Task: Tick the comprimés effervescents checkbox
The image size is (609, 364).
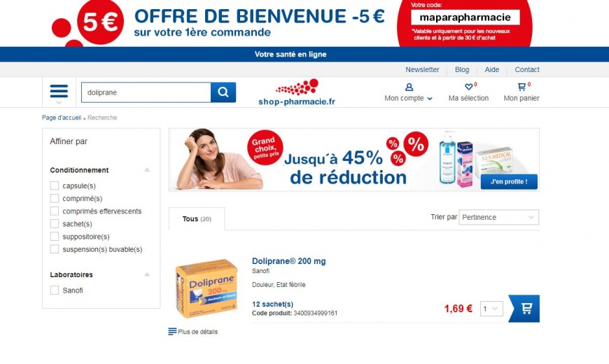Action: coord(55,211)
